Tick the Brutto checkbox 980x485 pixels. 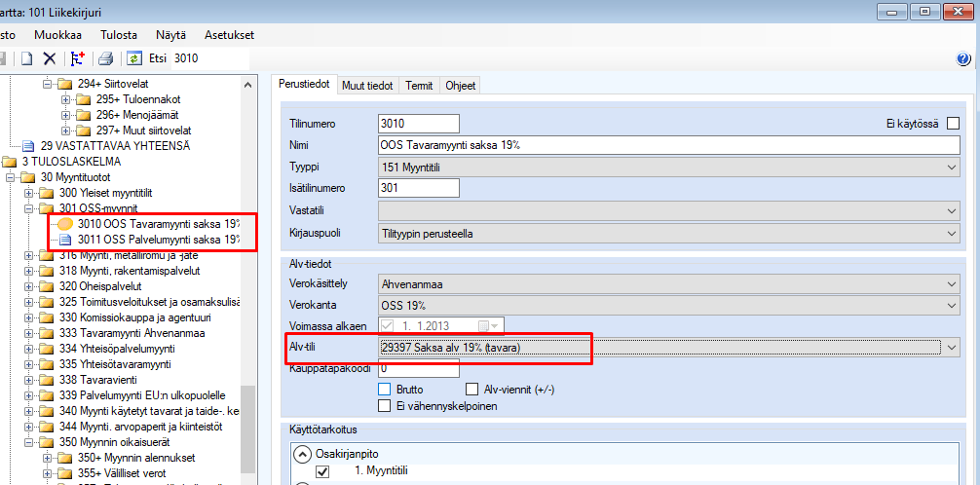click(384, 389)
